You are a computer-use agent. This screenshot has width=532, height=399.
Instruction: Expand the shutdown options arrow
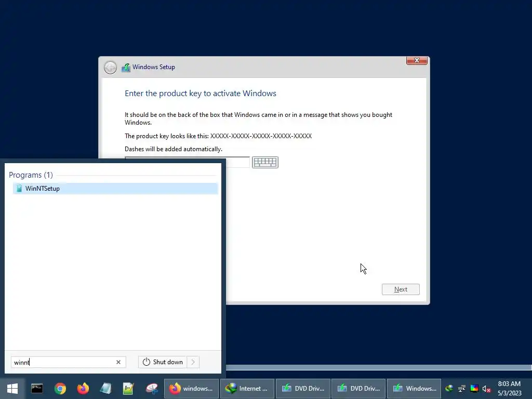(x=193, y=362)
